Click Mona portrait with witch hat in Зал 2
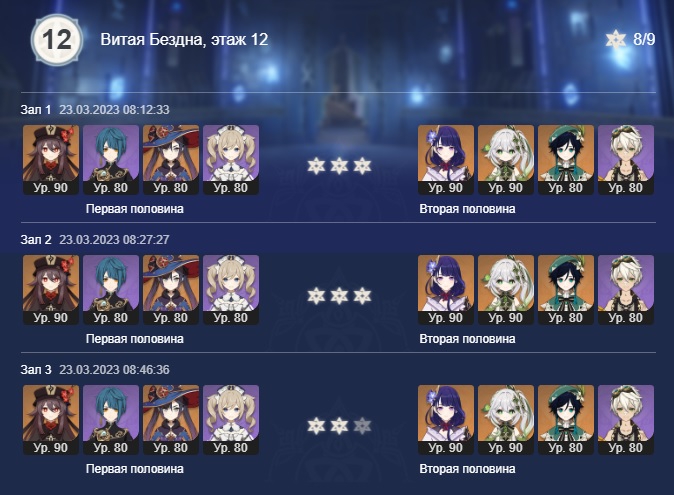Viewport: 674px width, 495px height. [171, 290]
